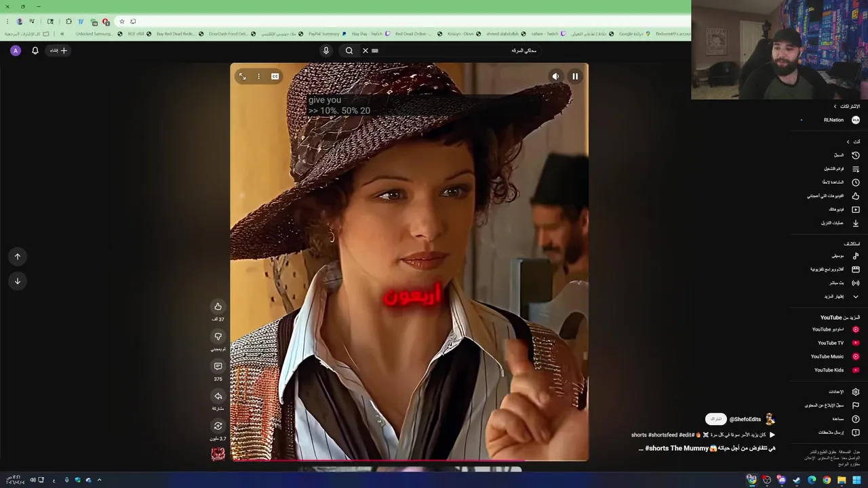Viewport: 868px width, 488px height.
Task: Click the search magnifier button
Action: (349, 50)
